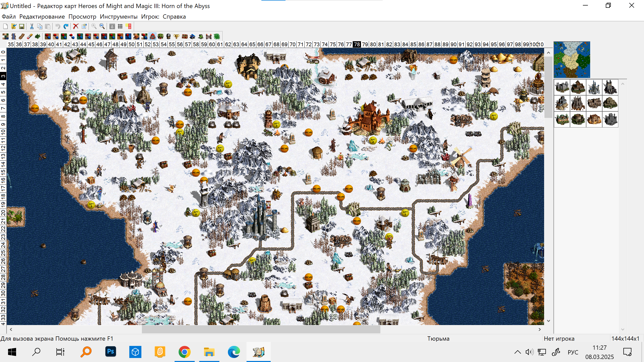Image resolution: width=644 pixels, height=362 pixels.
Task: Pick the Castle town from palette
Action: 562,87
